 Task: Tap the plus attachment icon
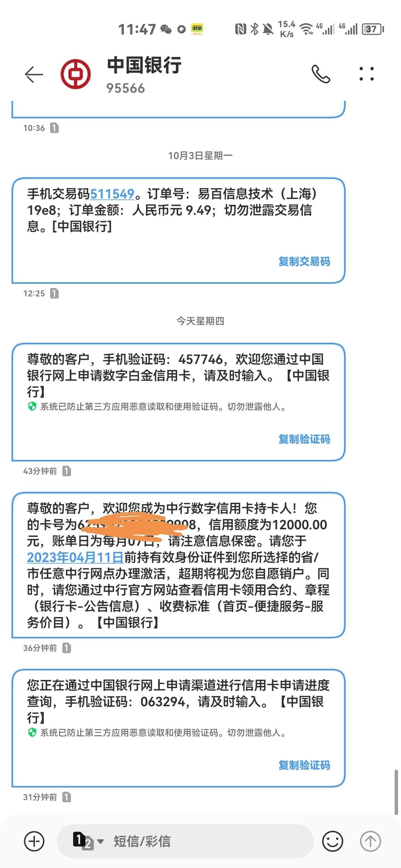tap(34, 841)
